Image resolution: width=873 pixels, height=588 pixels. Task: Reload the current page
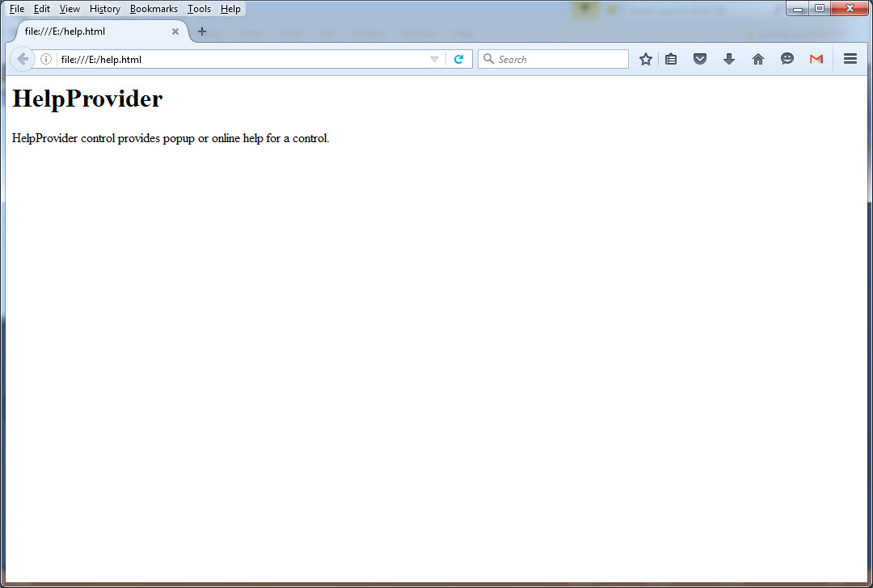[x=458, y=59]
